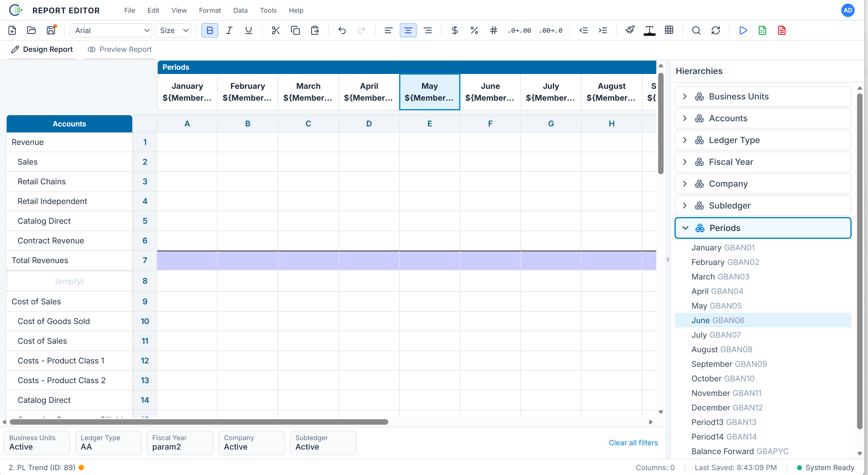The height and width of the screenshot is (475, 868).
Task: Switch to Preview Report tab
Action: pos(119,49)
